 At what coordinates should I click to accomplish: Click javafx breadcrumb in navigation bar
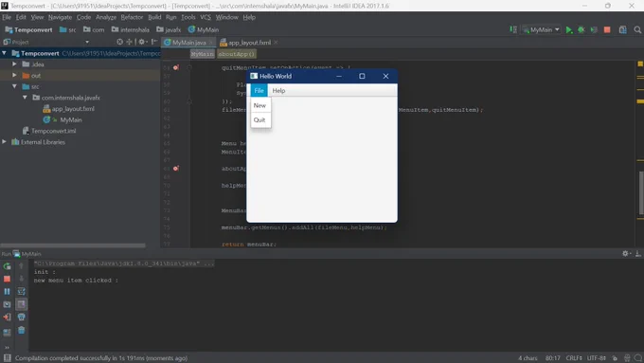click(169, 29)
